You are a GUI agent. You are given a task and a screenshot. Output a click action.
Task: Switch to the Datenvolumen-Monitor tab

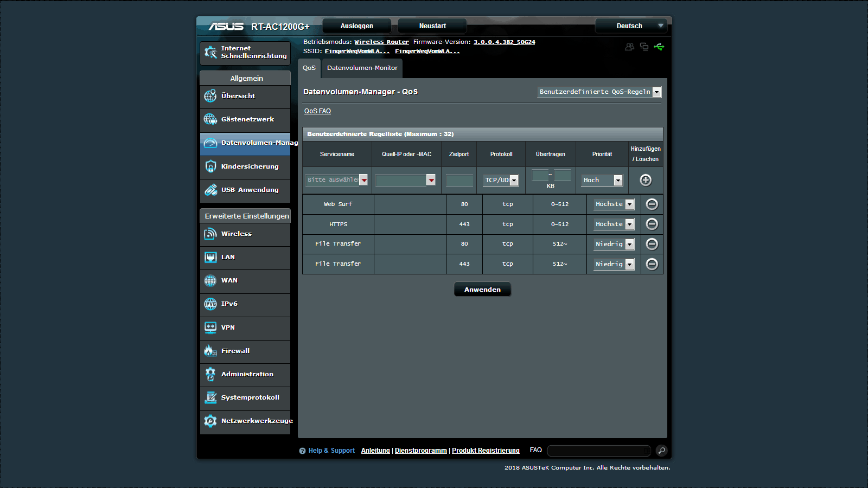362,68
